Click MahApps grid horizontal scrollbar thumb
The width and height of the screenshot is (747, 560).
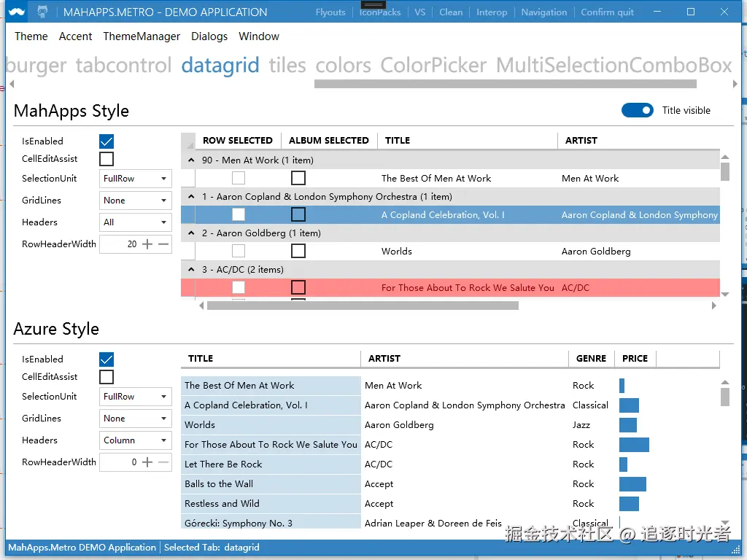point(363,306)
